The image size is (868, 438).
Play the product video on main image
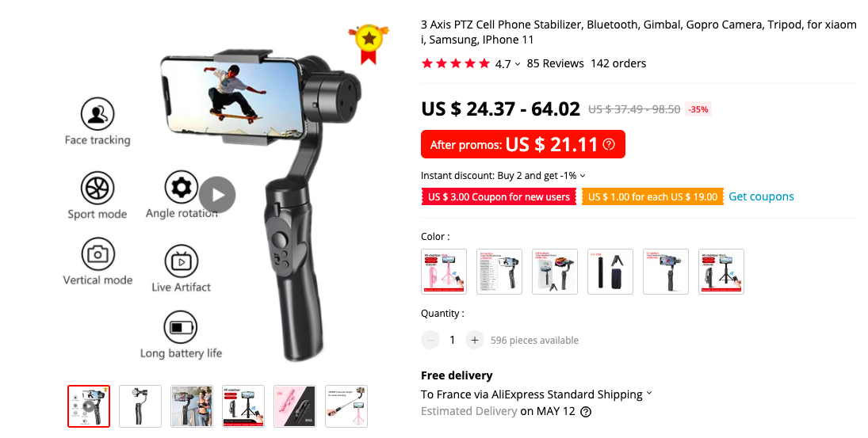tap(217, 195)
